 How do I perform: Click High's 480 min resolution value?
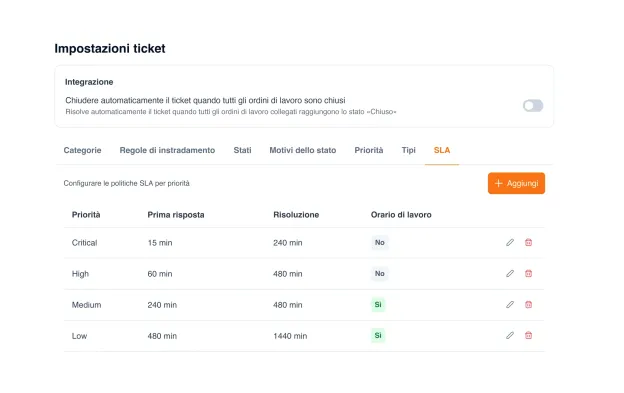[287, 274]
